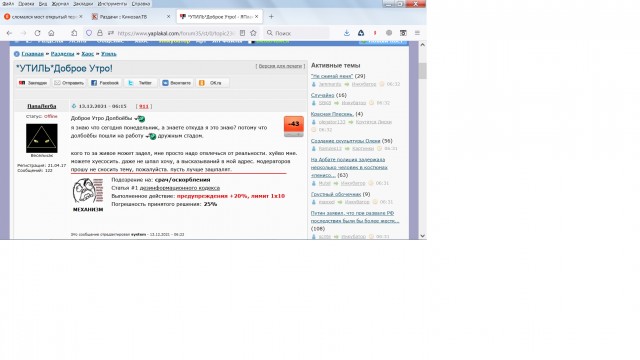640x360 pixels.
Task: Click the page scrollbar down arrow
Action: [422, 236]
